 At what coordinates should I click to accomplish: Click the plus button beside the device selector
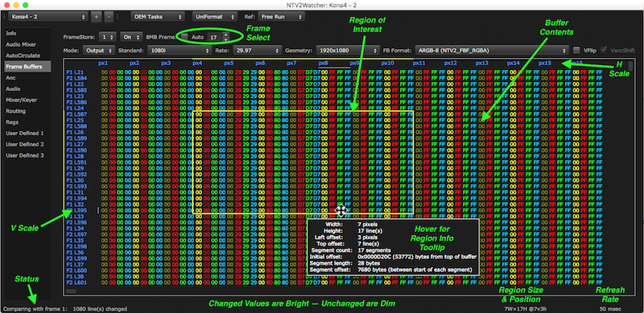(x=96, y=17)
